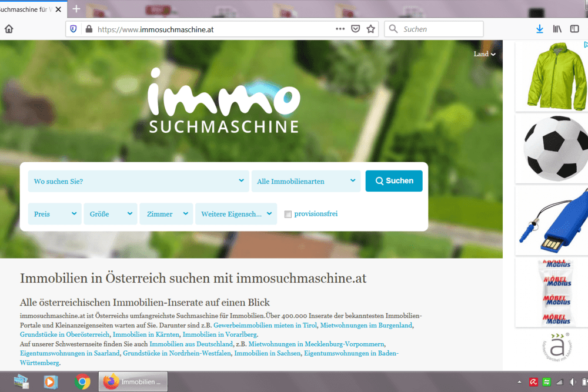Click the circular 'a' logo ad
The height and width of the screenshot is (392, 588).
click(x=557, y=347)
